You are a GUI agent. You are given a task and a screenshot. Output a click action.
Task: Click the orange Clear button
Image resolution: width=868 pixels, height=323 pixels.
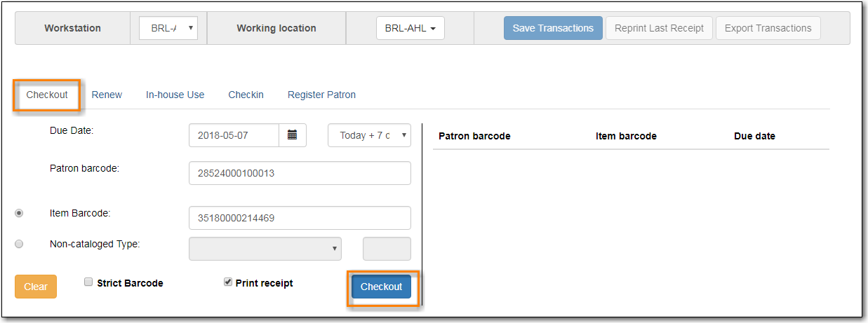36,287
